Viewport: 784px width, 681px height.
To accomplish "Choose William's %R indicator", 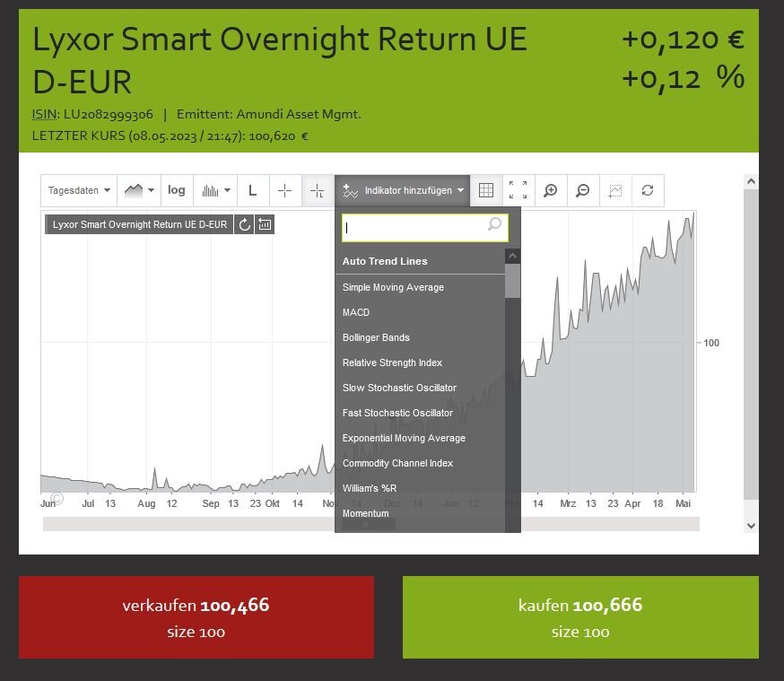I will [370, 488].
